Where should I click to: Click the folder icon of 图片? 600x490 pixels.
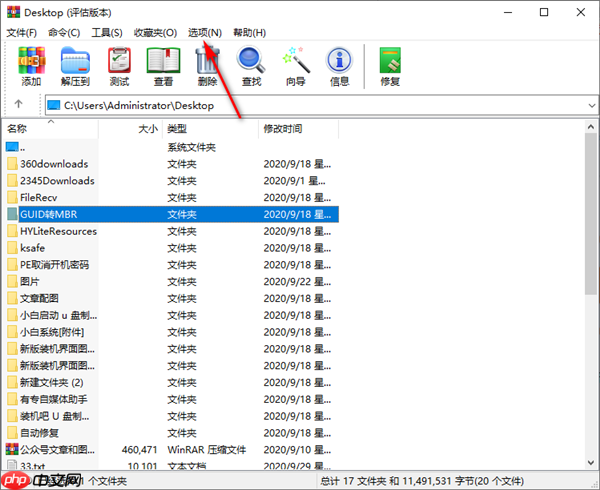12,282
